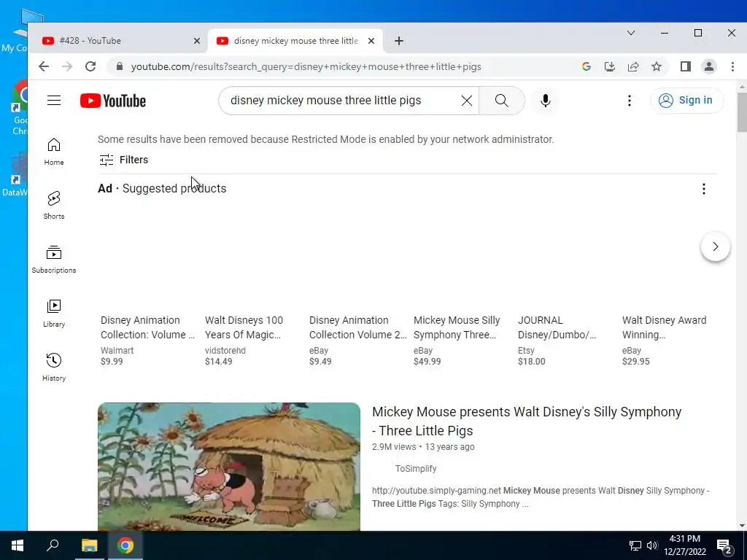Go back with the browser back arrow
The height and width of the screenshot is (560, 747).
(44, 66)
